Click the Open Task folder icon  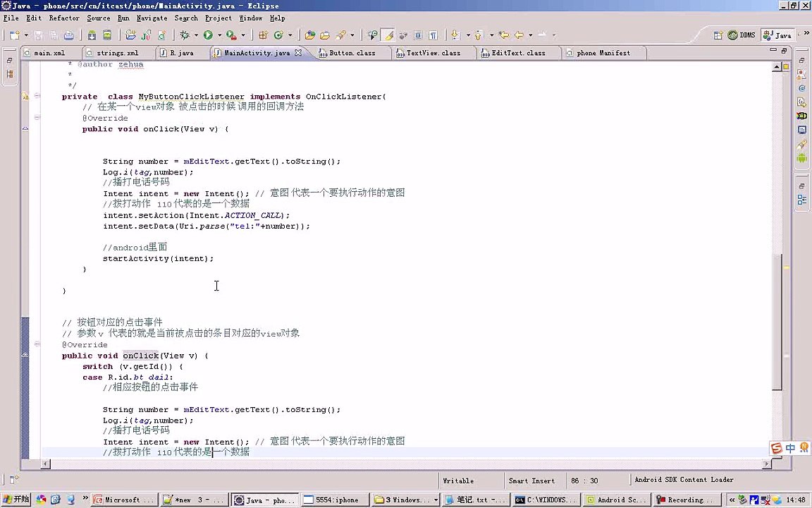tap(325, 35)
